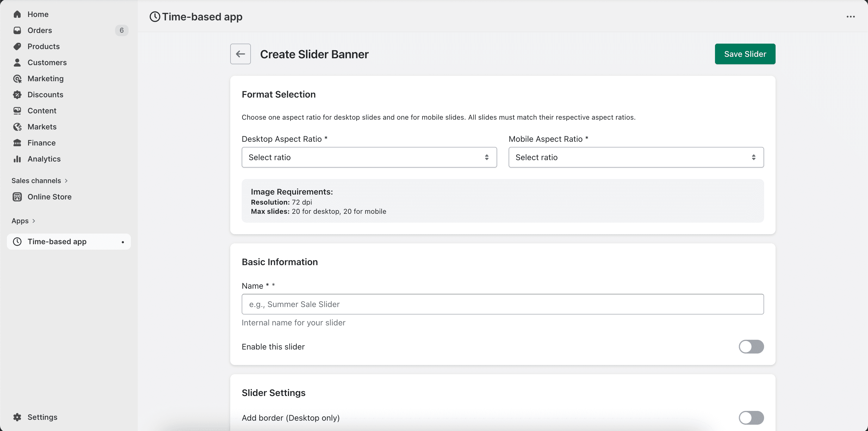Viewport: 868px width, 431px height.
Task: Toggle the Settings gear in the sidebar
Action: tap(17, 417)
